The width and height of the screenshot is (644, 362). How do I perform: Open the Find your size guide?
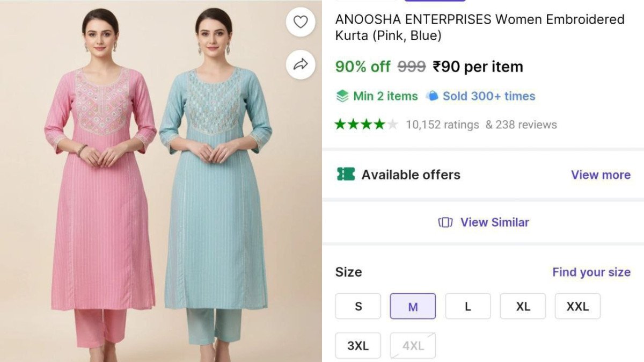tap(591, 272)
